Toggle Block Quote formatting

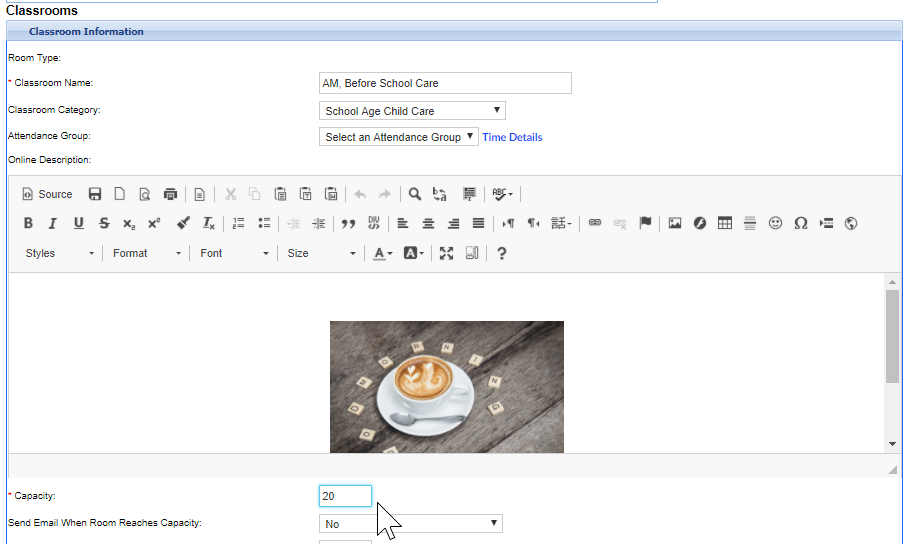[348, 223]
